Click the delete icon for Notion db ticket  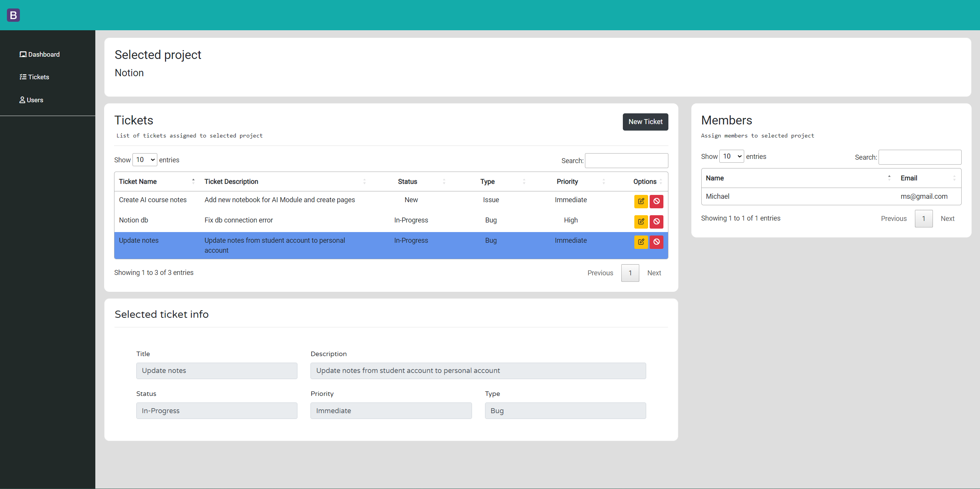(x=656, y=221)
